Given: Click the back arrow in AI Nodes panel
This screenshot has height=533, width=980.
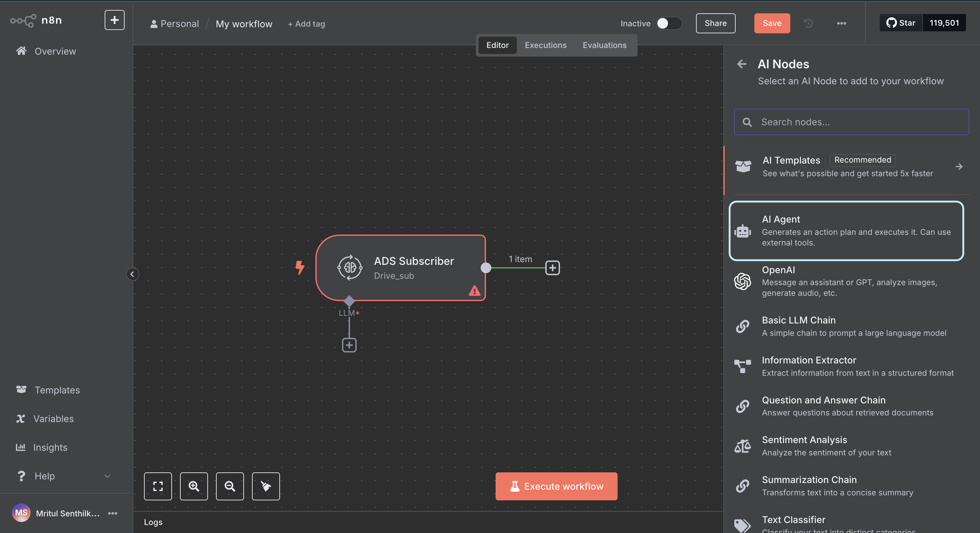Looking at the screenshot, I should 741,64.
